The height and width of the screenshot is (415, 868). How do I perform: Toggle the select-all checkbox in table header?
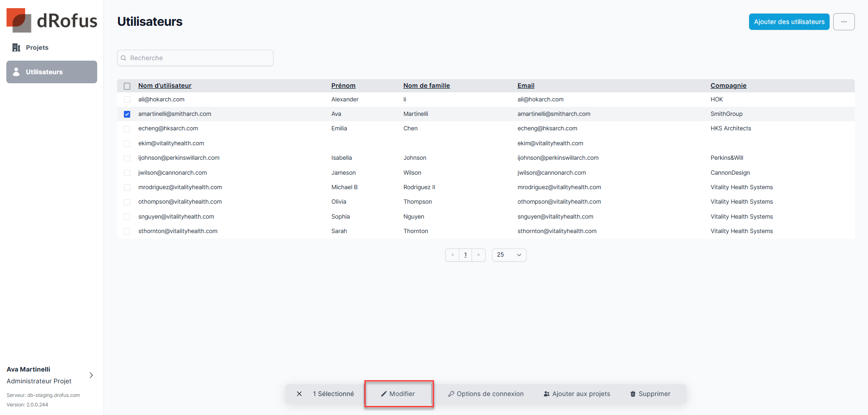point(127,86)
